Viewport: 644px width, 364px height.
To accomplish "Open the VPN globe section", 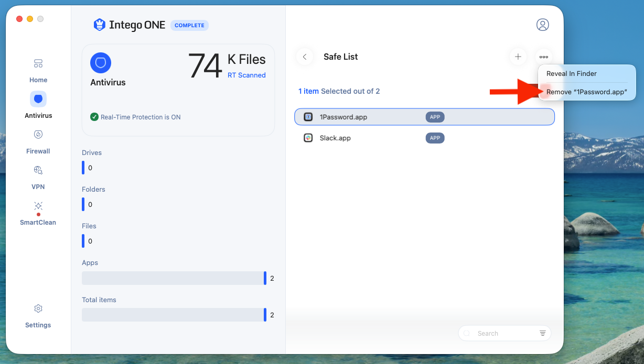I will coord(38,178).
